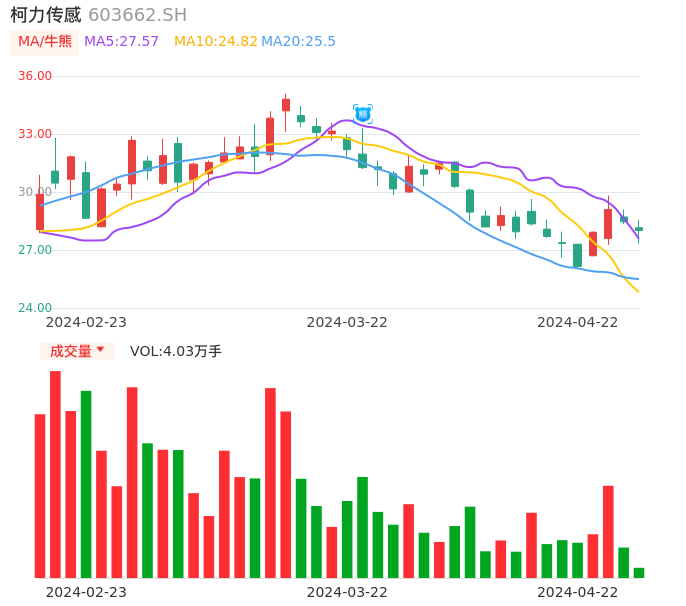This screenshot has width=686, height=606.
Task: Click the 27.00 price axis label
Action: (35, 250)
